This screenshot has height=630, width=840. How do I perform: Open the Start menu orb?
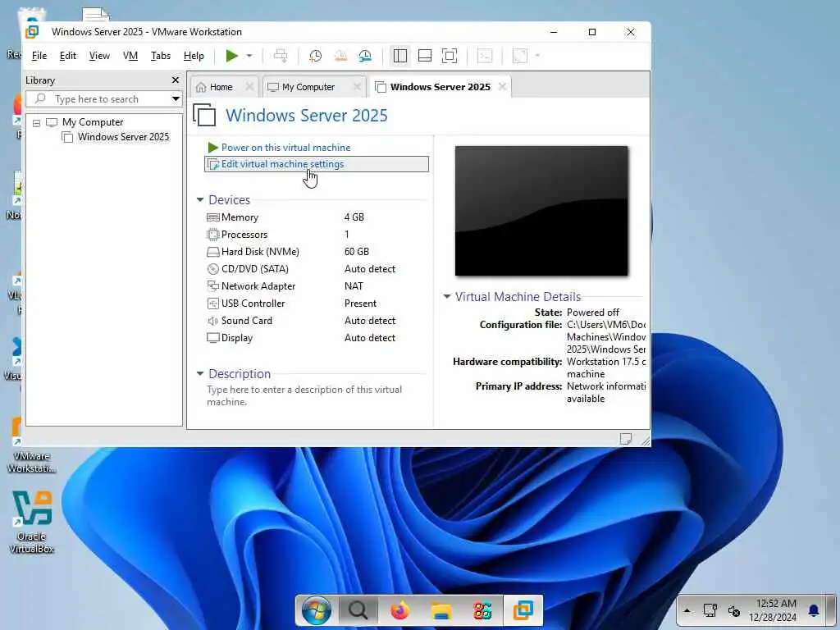[316, 610]
